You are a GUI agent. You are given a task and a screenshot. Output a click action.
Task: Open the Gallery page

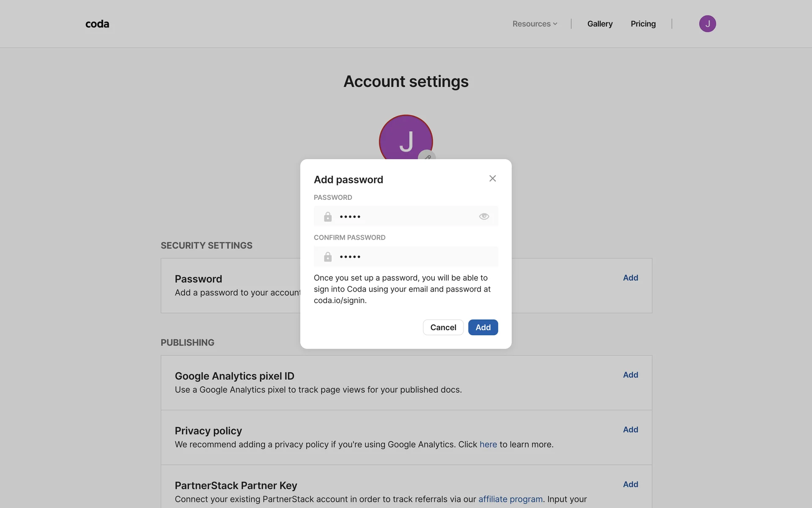tap(600, 24)
